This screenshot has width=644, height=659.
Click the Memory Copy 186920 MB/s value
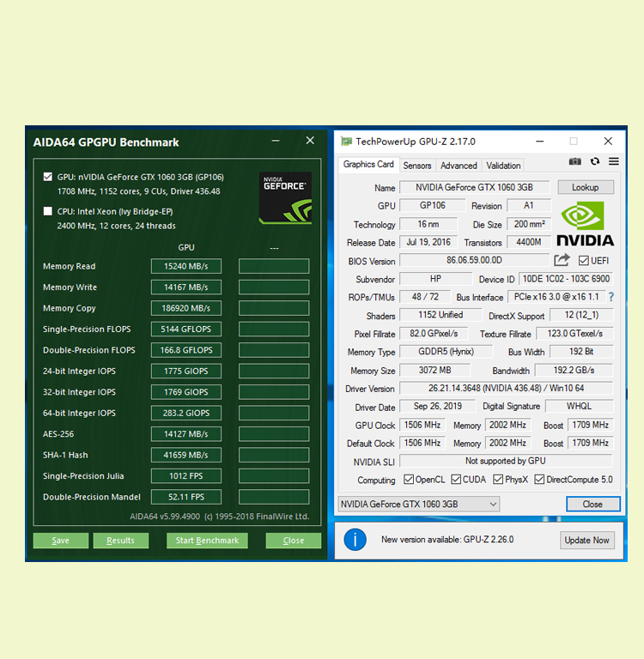tap(186, 308)
